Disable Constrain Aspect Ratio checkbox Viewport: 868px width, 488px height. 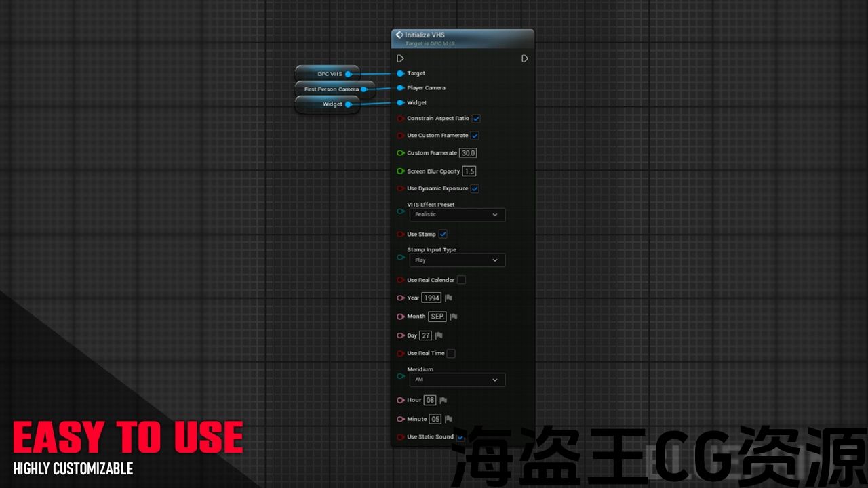pyautogui.click(x=476, y=119)
